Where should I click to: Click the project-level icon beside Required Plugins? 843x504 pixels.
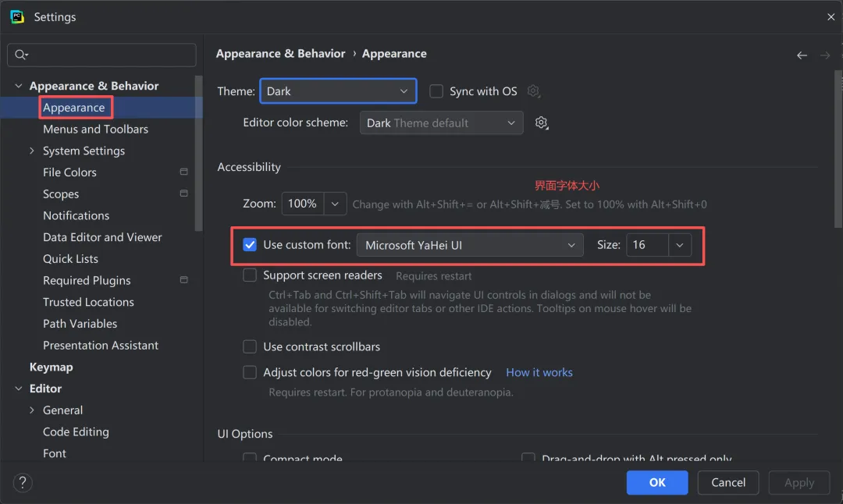point(184,280)
